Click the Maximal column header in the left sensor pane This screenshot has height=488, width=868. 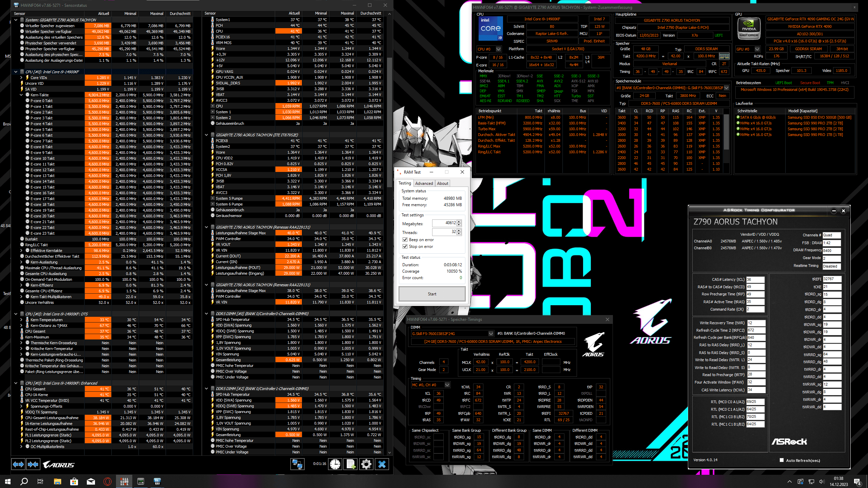pyautogui.click(x=152, y=14)
